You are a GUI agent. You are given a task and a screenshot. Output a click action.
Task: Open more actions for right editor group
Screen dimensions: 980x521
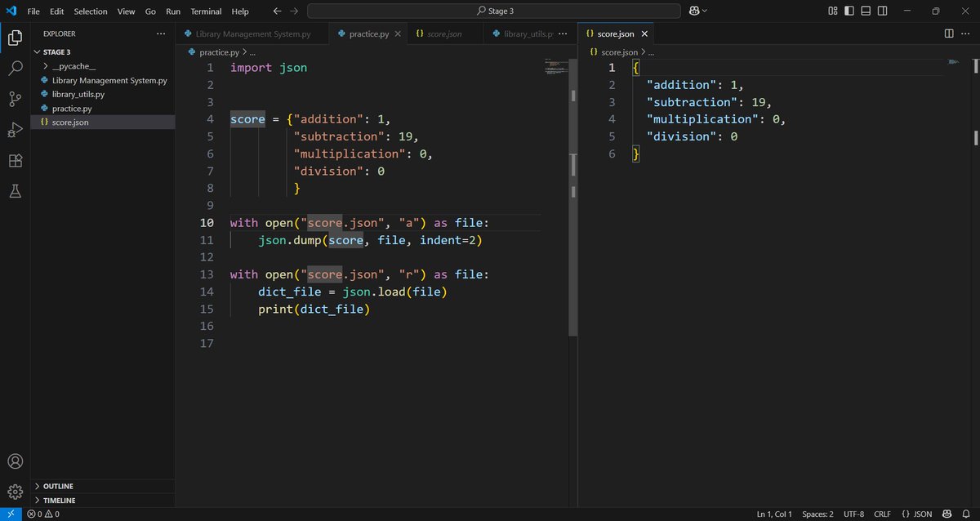pyautogui.click(x=966, y=33)
